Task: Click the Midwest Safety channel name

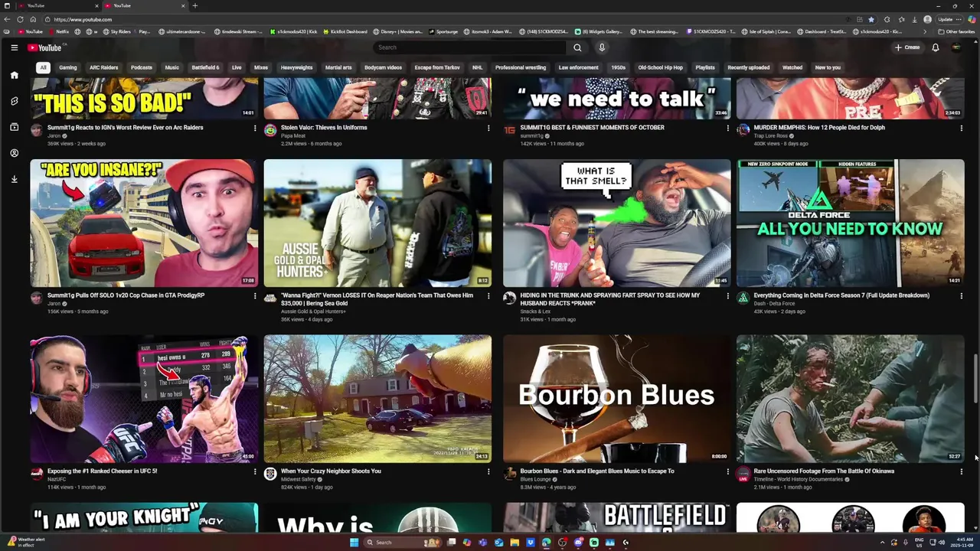Action: [299, 479]
